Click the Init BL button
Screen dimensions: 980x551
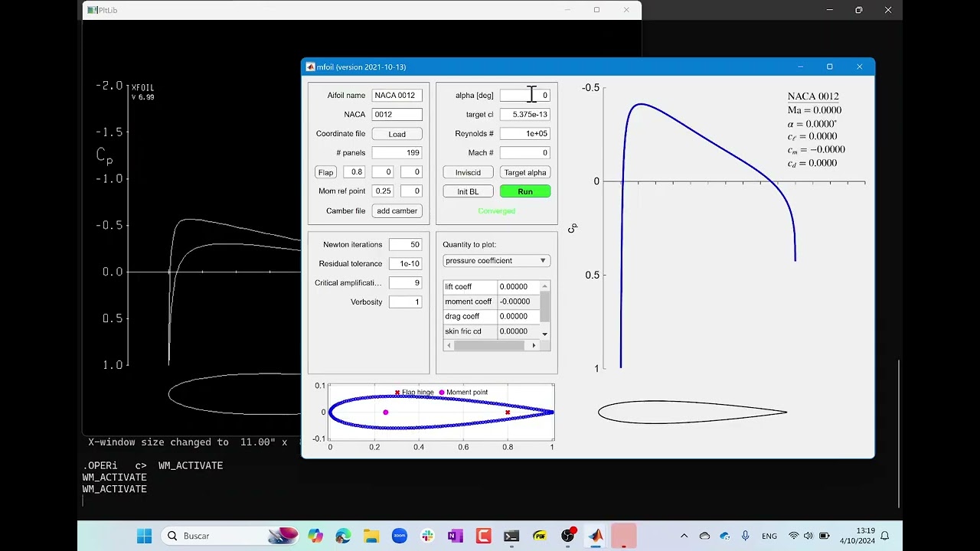point(468,191)
